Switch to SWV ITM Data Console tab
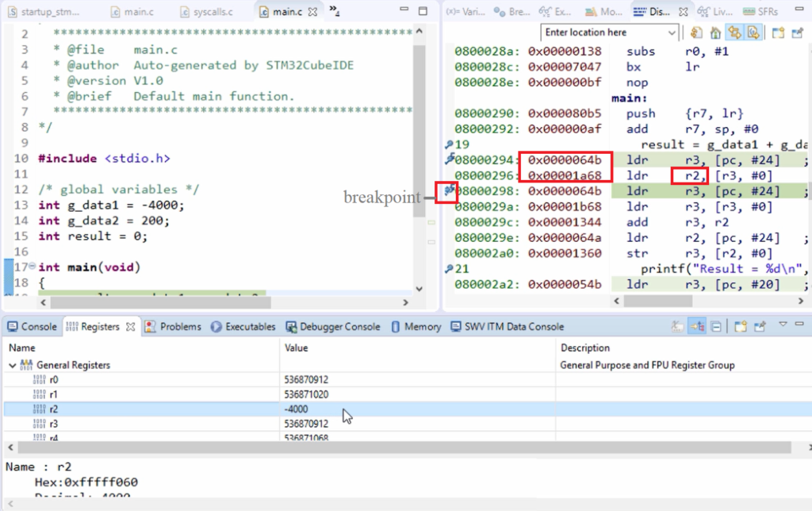 click(x=507, y=326)
